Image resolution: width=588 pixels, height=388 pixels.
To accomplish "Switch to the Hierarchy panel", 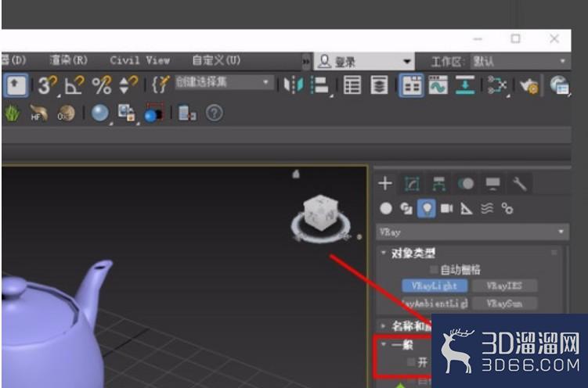I will (x=438, y=184).
